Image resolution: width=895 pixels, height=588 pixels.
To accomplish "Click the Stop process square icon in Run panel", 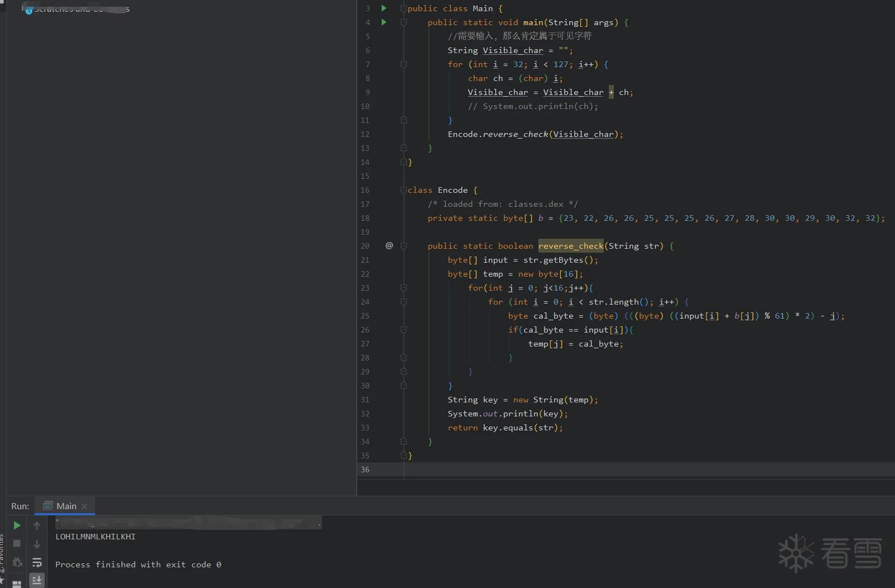I will tap(17, 543).
